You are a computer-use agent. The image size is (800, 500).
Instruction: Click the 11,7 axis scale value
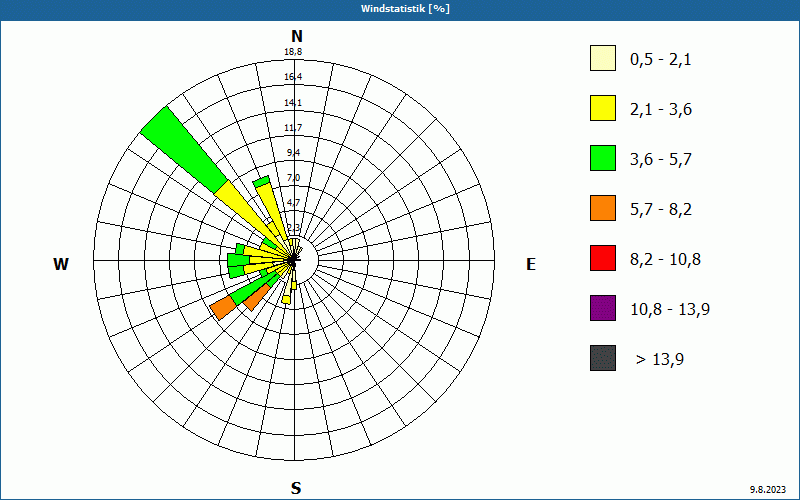tap(293, 128)
